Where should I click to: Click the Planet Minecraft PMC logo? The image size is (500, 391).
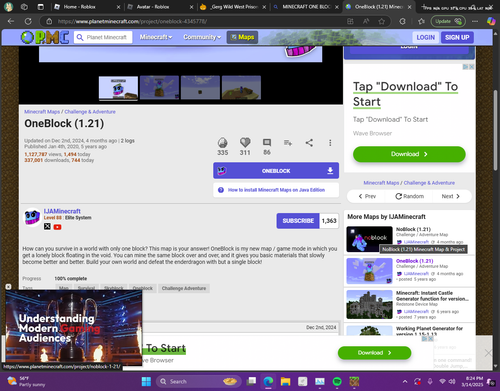point(45,37)
